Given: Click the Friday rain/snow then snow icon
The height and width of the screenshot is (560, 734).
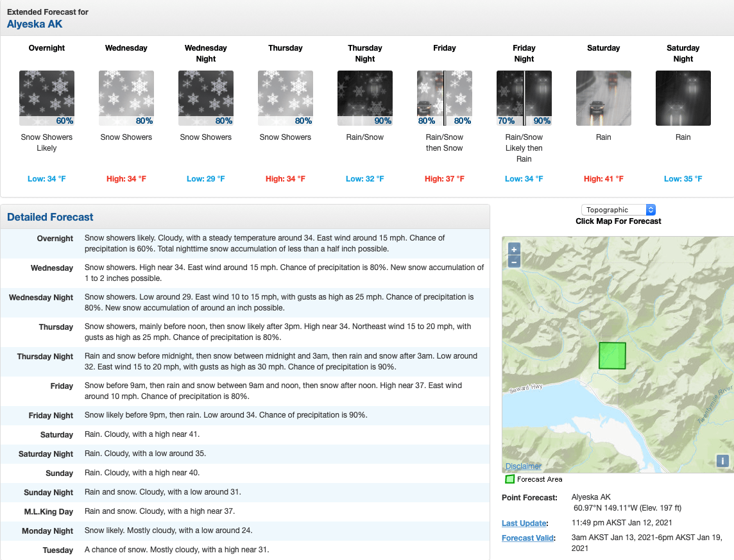Looking at the screenshot, I should (x=445, y=98).
